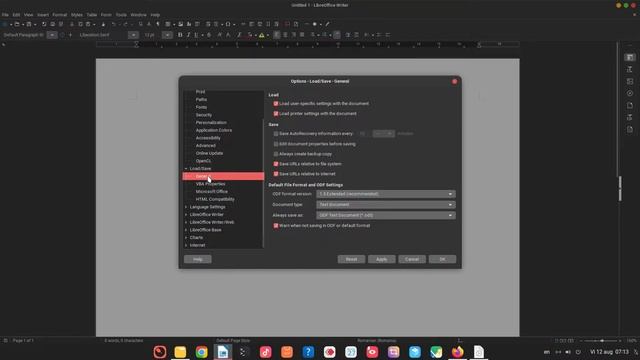640x360 pixels.
Task: Toggle Warn when not saving in ODF
Action: coord(276,225)
